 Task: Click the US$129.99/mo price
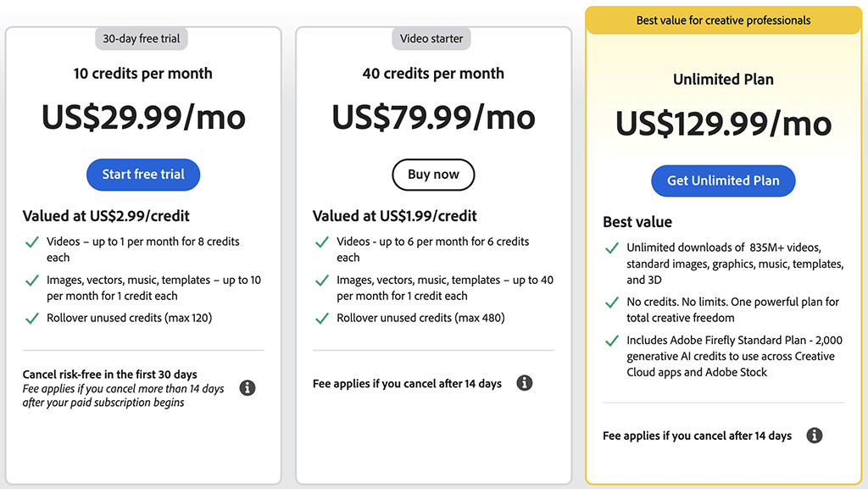723,124
